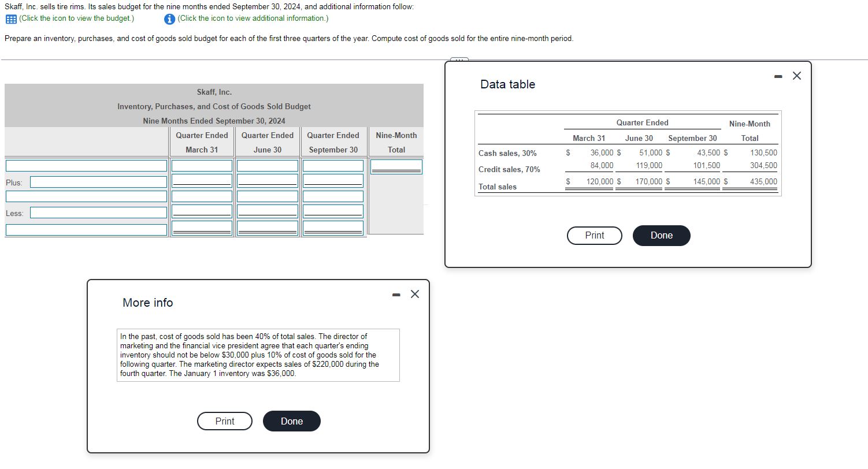Image resolution: width=868 pixels, height=469 pixels.
Task: Click the "Data table" dialog title
Action: (x=507, y=84)
